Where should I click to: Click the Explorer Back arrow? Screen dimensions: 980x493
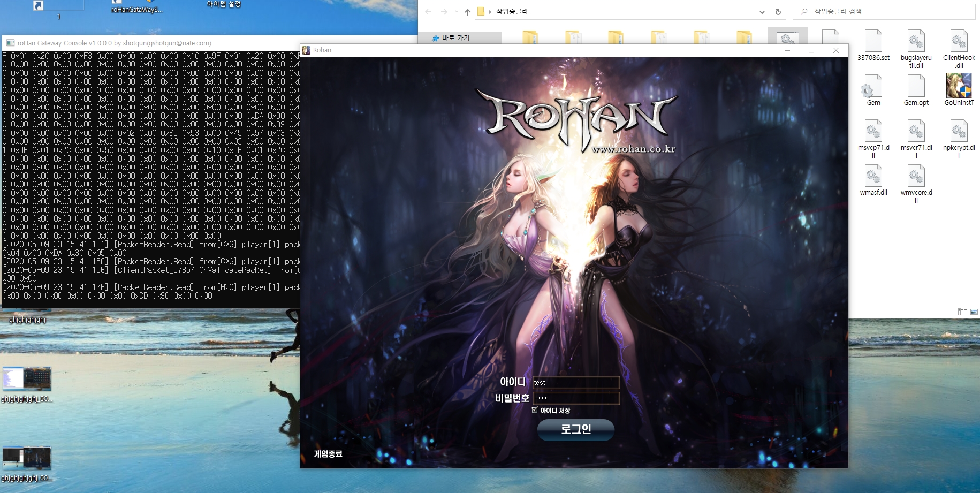[x=428, y=12]
